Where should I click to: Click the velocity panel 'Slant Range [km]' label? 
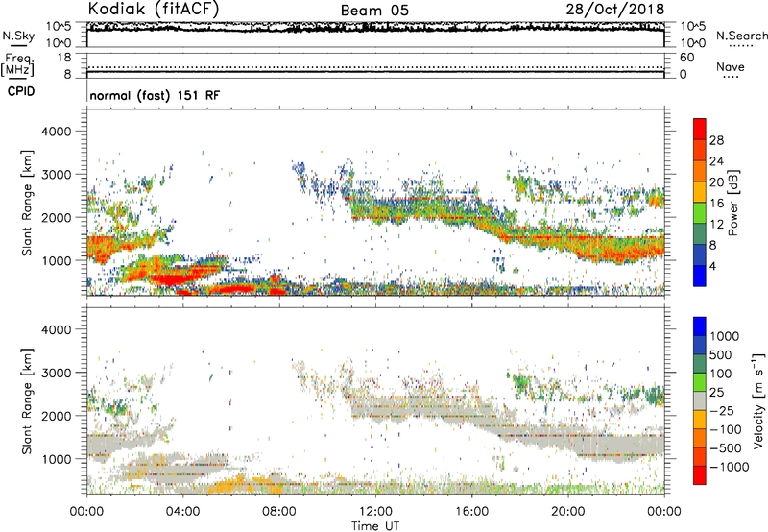pyautogui.click(x=27, y=401)
